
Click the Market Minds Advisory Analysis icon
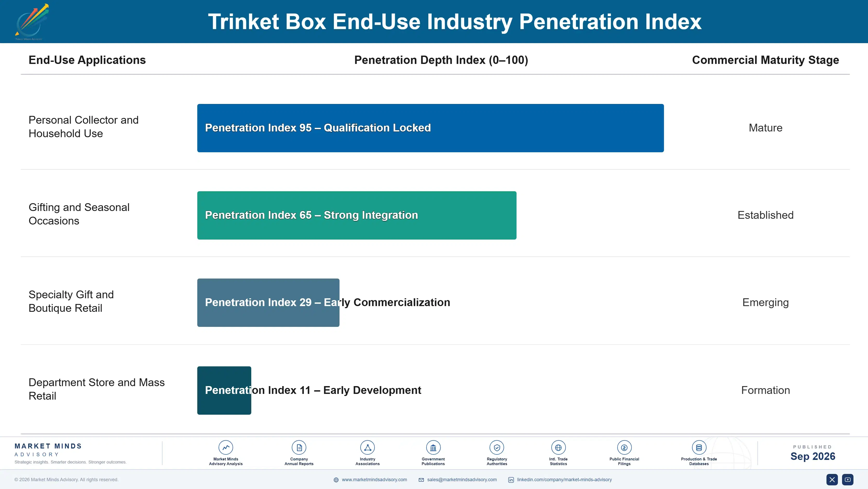click(x=226, y=447)
